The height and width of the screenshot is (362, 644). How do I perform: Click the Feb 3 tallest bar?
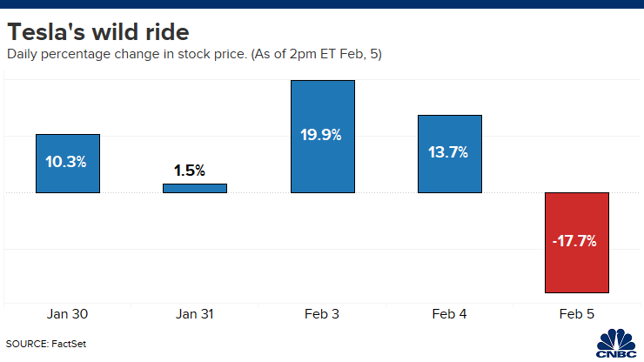point(323,104)
